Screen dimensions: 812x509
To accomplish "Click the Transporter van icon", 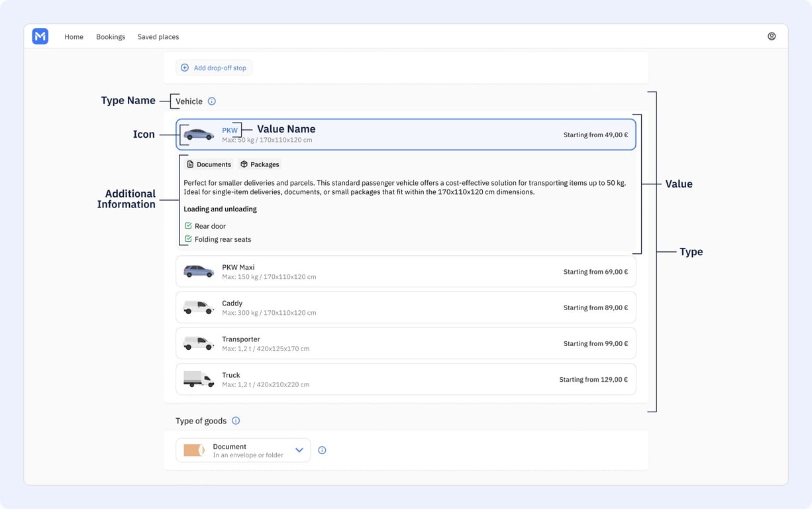I will [x=199, y=343].
